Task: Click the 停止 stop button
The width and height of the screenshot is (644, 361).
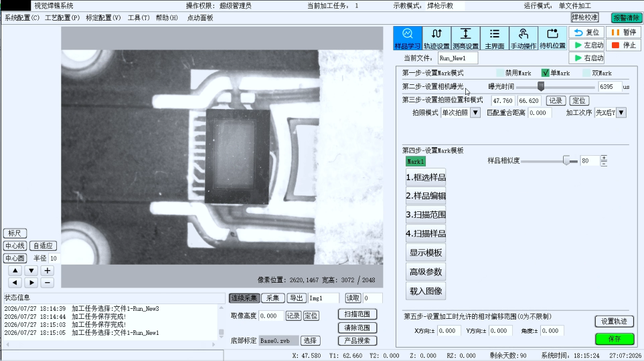Action: (x=624, y=45)
